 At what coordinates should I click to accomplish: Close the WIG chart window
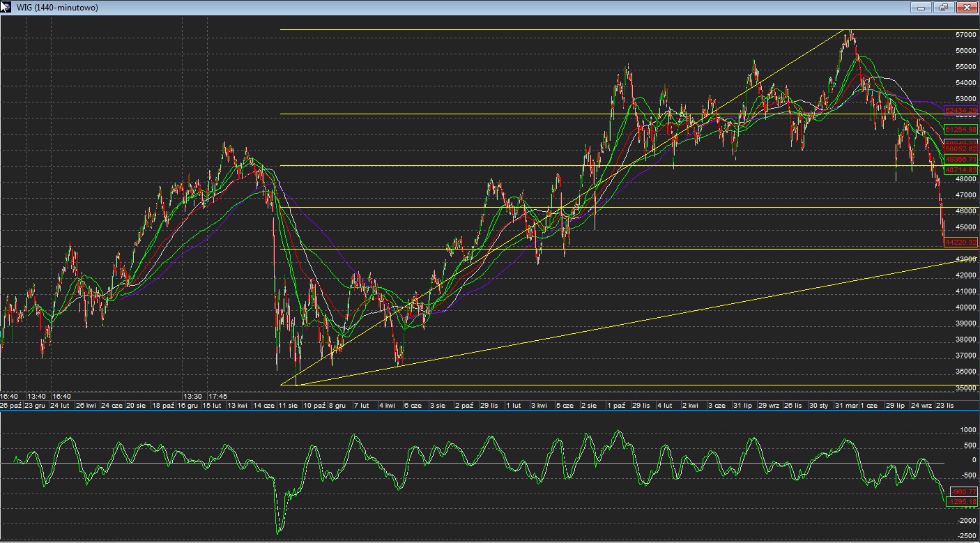[x=967, y=8]
